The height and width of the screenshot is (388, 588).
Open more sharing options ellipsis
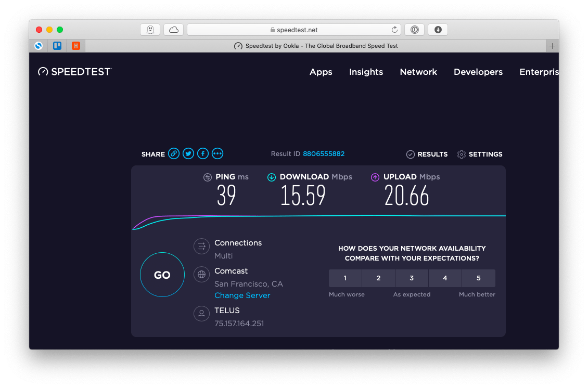(218, 153)
